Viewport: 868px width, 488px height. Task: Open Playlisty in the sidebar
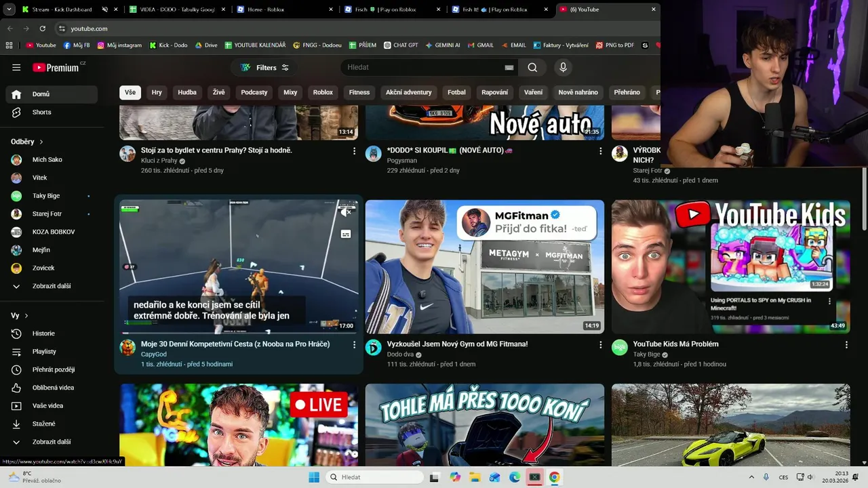pyautogui.click(x=52, y=352)
